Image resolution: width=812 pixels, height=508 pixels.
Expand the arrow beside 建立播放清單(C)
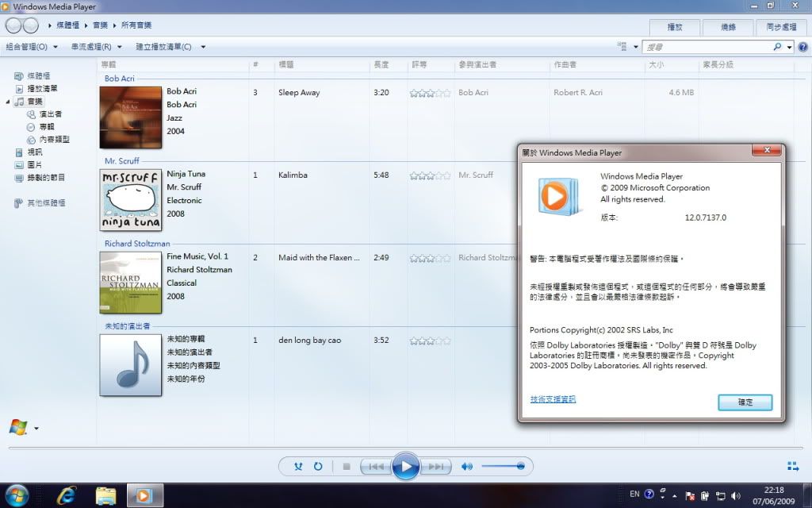coord(203,47)
